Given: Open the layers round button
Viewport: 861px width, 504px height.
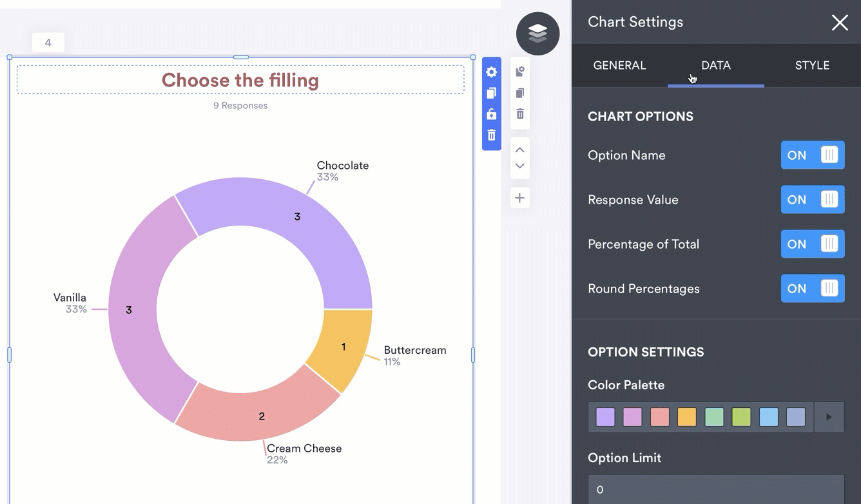Looking at the screenshot, I should (x=537, y=33).
